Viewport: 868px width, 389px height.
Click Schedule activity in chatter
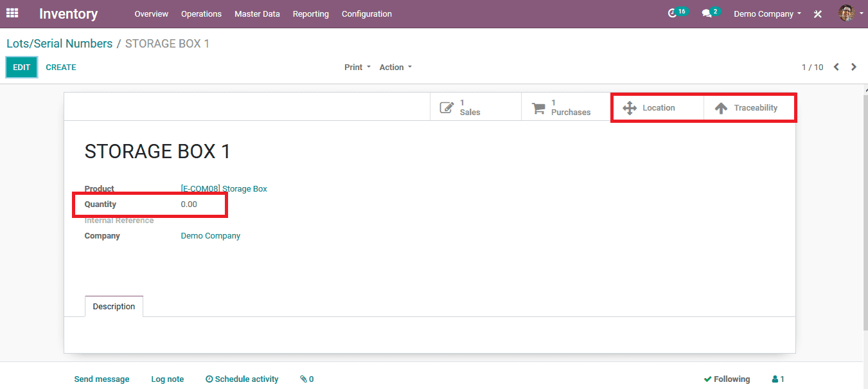click(x=242, y=379)
